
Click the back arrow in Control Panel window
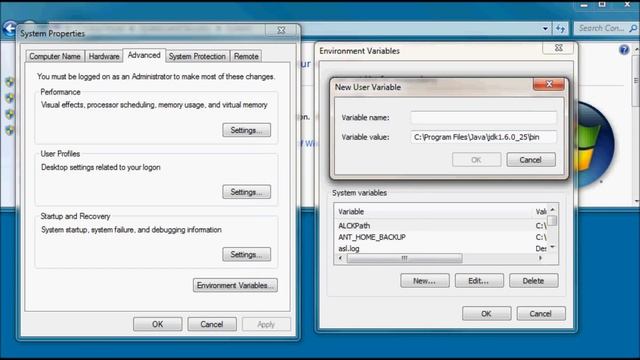click(x=9, y=29)
